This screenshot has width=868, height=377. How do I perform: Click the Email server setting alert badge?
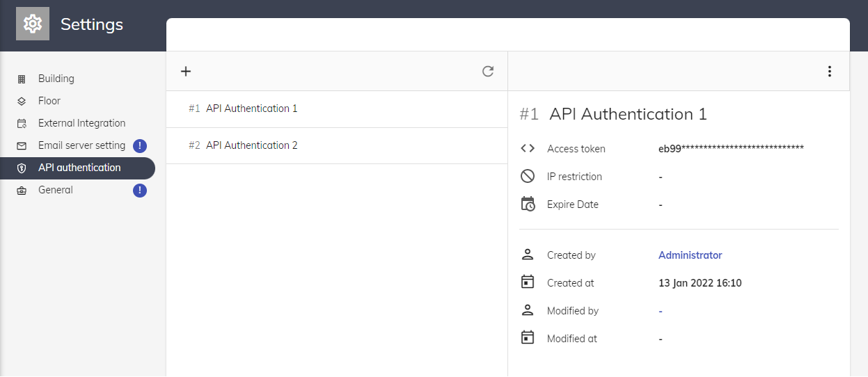point(140,146)
